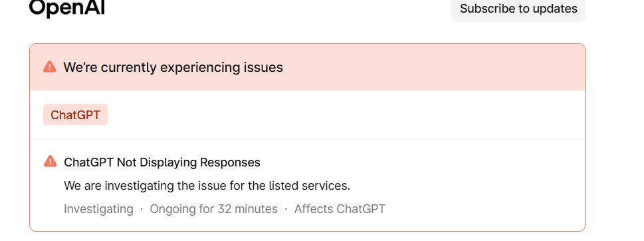644x241 pixels.
Task: Click blank page area below the incident card
Action: click(x=307, y=236)
